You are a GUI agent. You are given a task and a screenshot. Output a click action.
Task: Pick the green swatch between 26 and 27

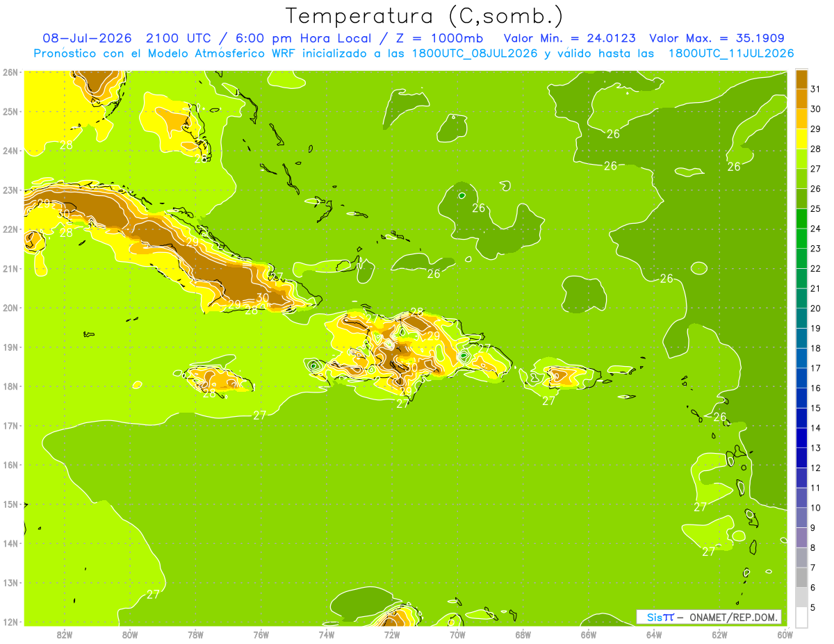click(801, 179)
